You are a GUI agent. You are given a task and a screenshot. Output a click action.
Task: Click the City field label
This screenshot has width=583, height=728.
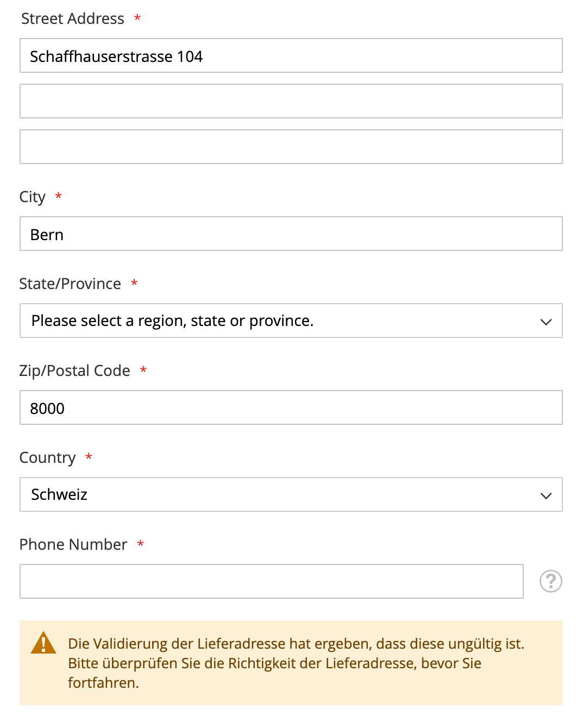point(33,197)
